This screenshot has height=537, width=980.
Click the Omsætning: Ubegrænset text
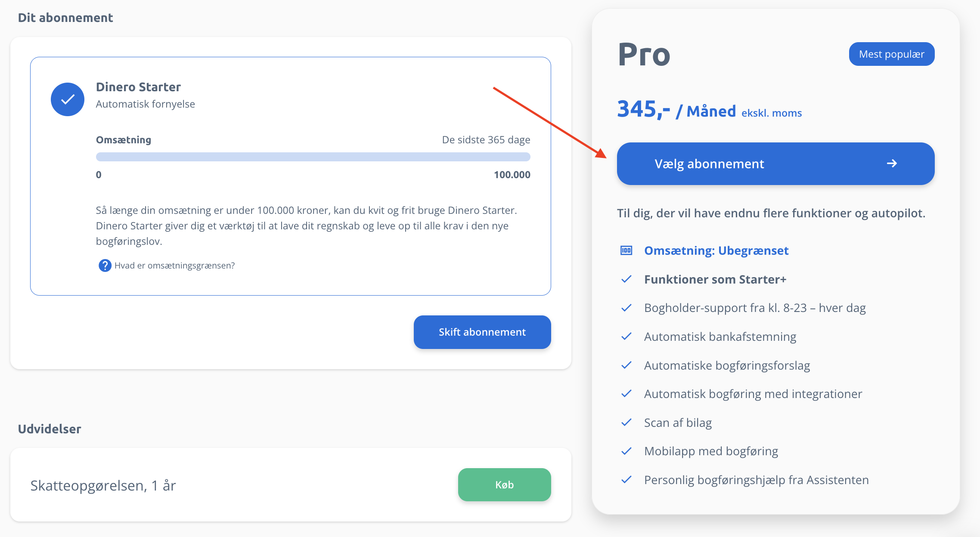[716, 250]
